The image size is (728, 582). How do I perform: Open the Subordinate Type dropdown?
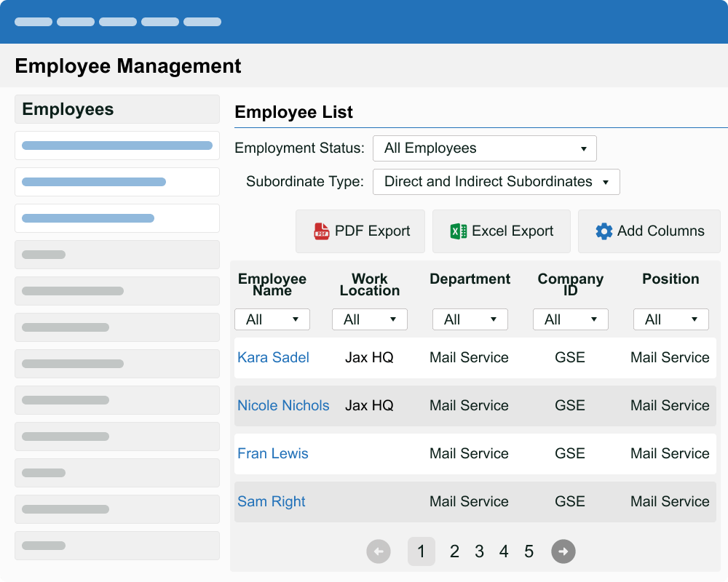(496, 182)
